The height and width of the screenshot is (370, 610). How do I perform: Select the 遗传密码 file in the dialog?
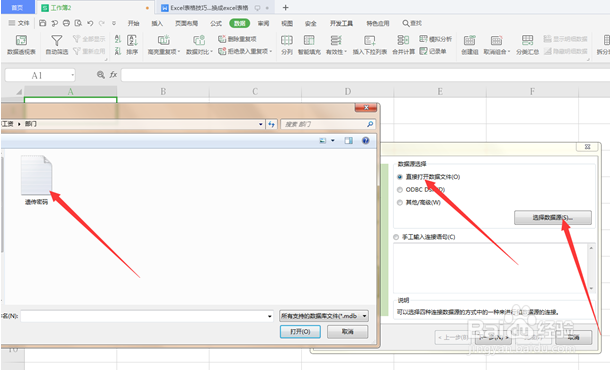click(36, 180)
